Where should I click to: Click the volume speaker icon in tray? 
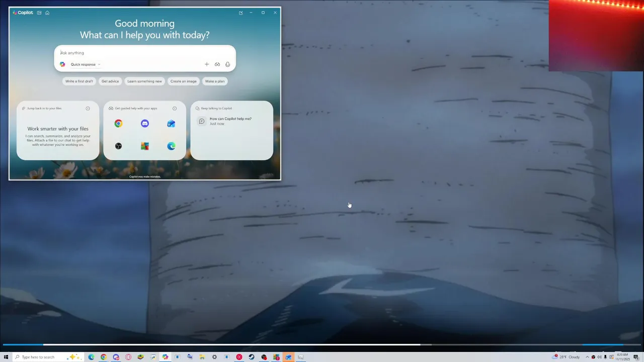click(599, 357)
